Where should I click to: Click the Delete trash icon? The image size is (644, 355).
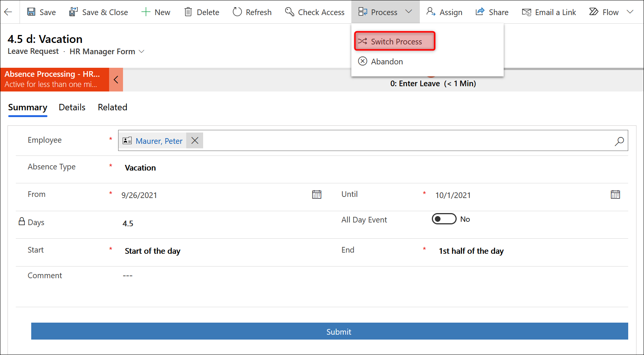pos(188,12)
